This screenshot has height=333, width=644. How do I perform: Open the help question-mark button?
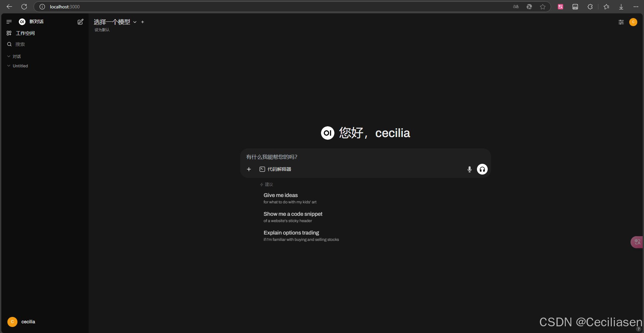[639, 329]
